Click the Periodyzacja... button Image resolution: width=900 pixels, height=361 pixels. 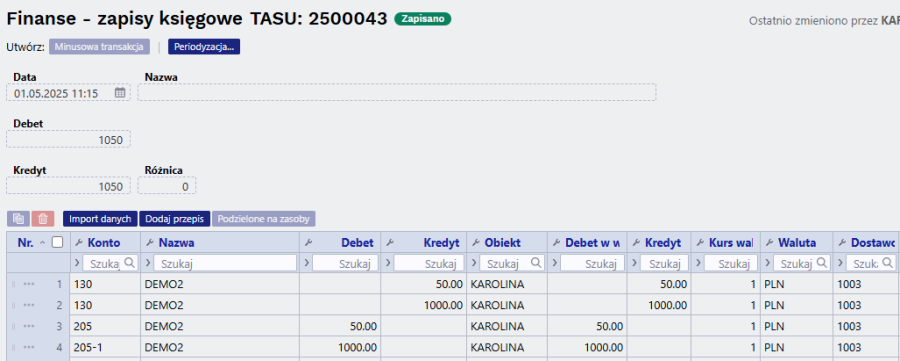click(204, 47)
